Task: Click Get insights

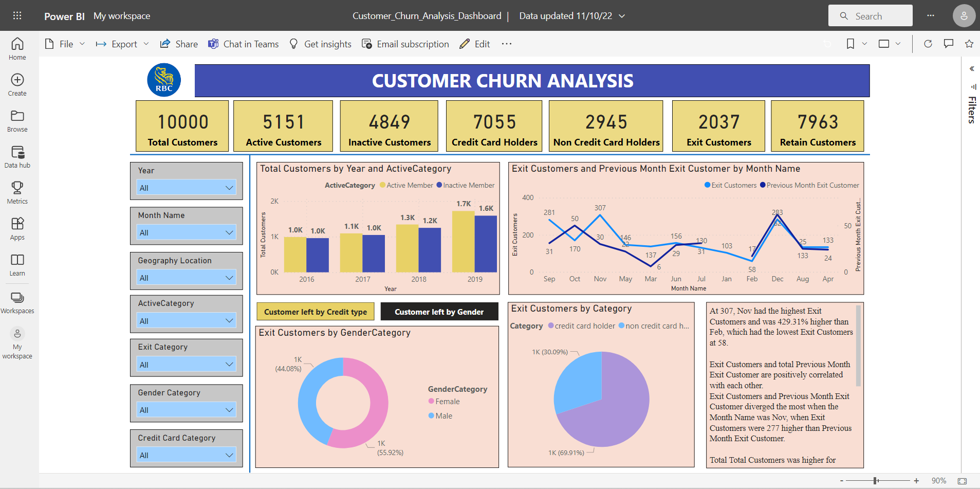Action: coord(320,44)
